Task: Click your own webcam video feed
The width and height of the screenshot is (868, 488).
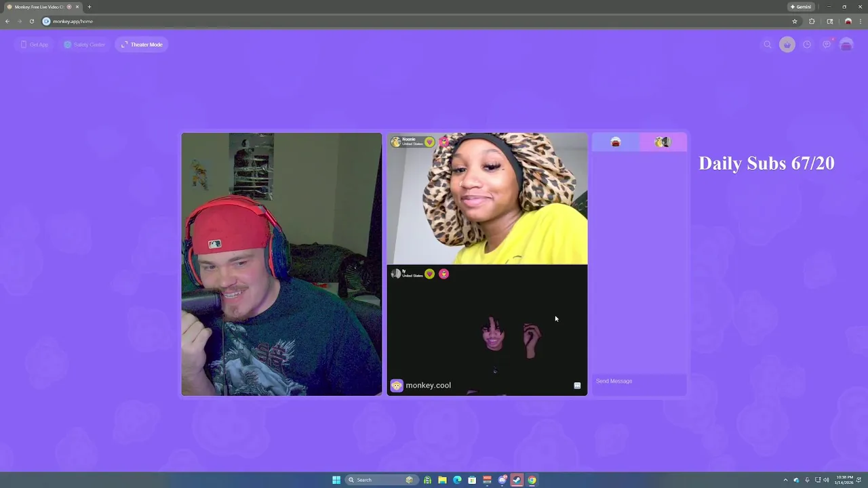Action: click(x=281, y=264)
